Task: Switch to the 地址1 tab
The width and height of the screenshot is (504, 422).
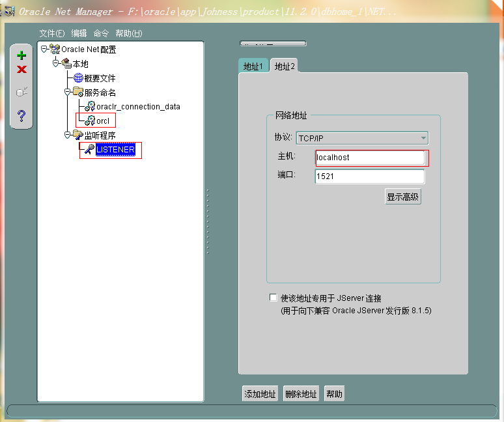Action: tap(253, 66)
